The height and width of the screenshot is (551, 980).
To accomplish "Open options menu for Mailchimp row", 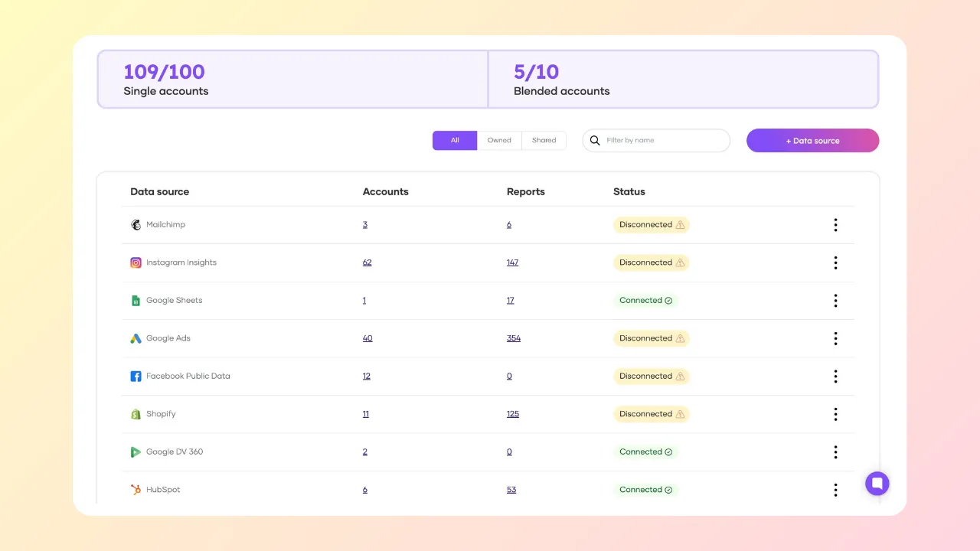I will click(x=835, y=224).
